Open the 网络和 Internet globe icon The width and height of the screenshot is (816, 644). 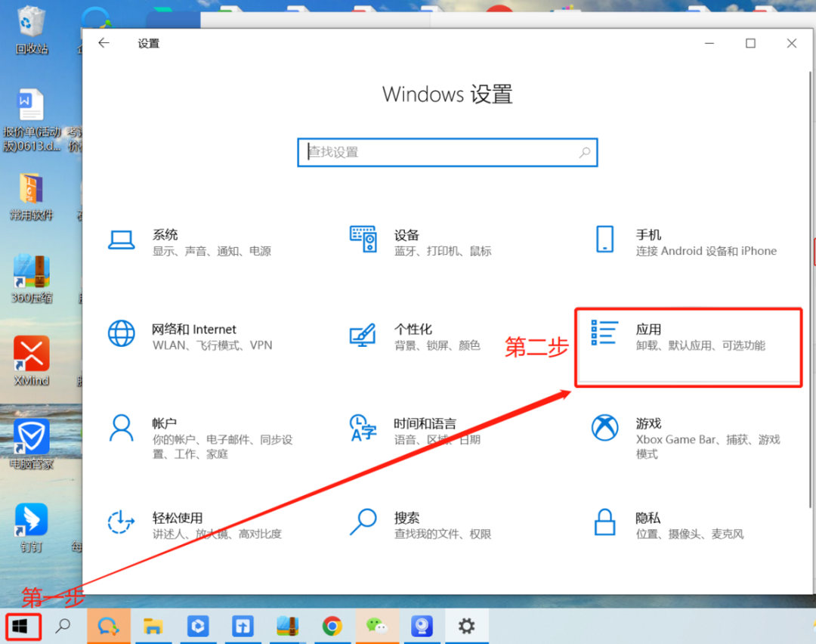121,333
